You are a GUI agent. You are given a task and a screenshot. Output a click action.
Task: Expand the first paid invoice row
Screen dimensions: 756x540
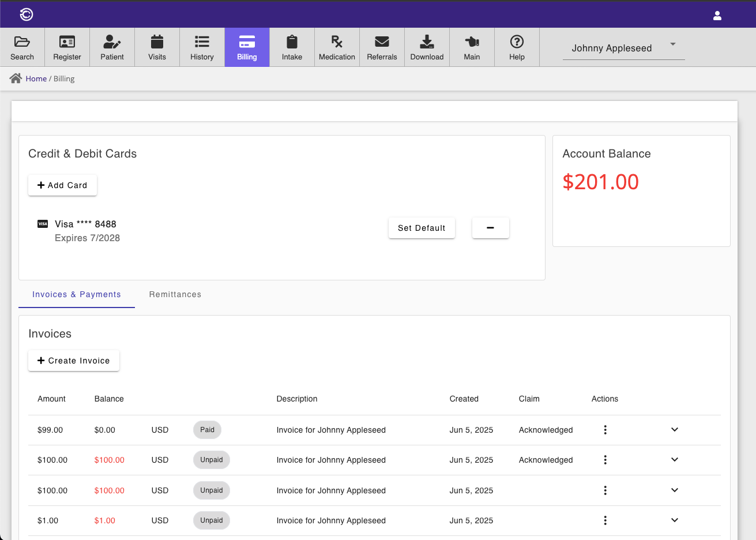click(674, 430)
